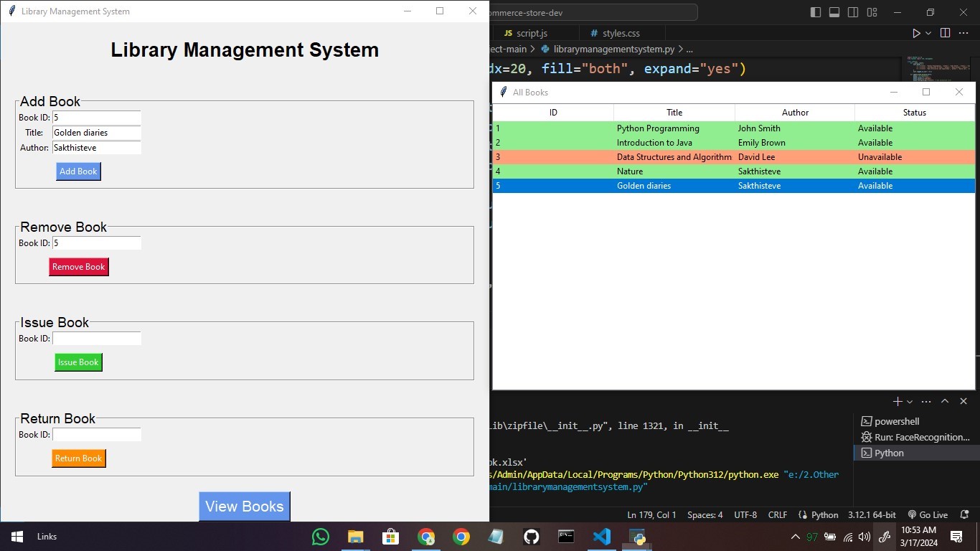Viewport: 980px width, 551px height.
Task: Click the Issue Book ID input field
Action: (97, 339)
